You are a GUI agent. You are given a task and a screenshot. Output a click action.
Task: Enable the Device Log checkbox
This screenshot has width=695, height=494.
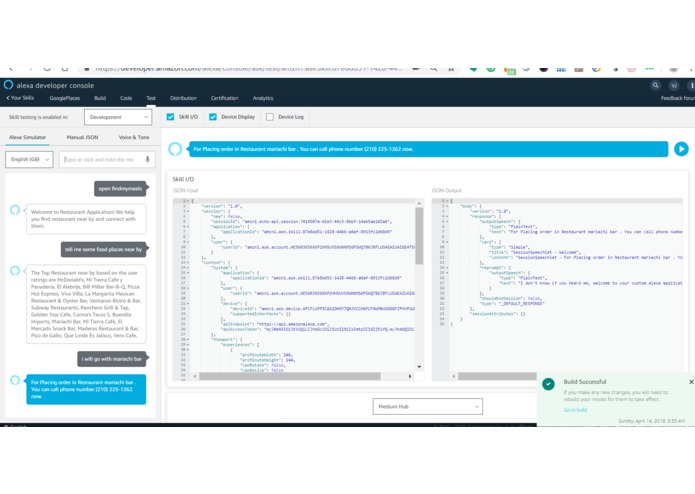(269, 117)
